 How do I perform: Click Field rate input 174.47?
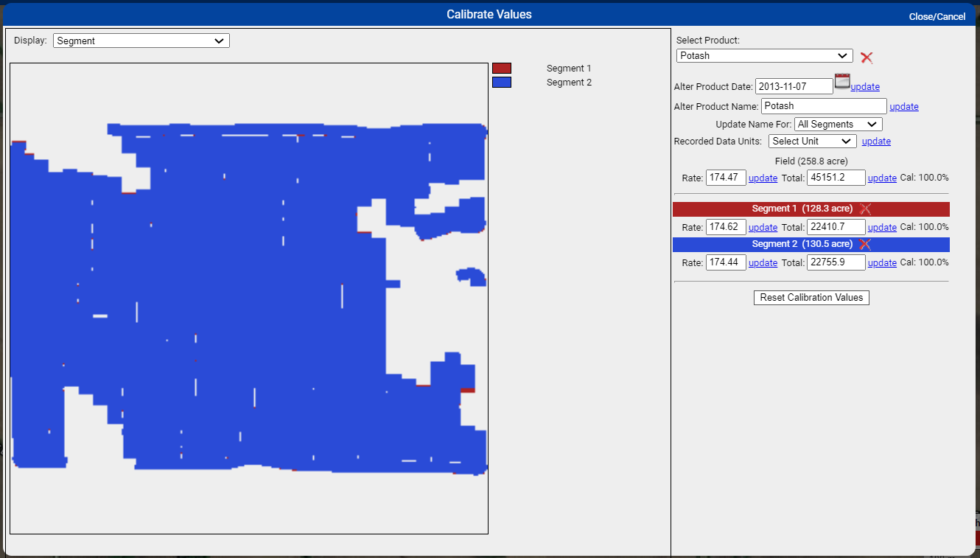(726, 178)
